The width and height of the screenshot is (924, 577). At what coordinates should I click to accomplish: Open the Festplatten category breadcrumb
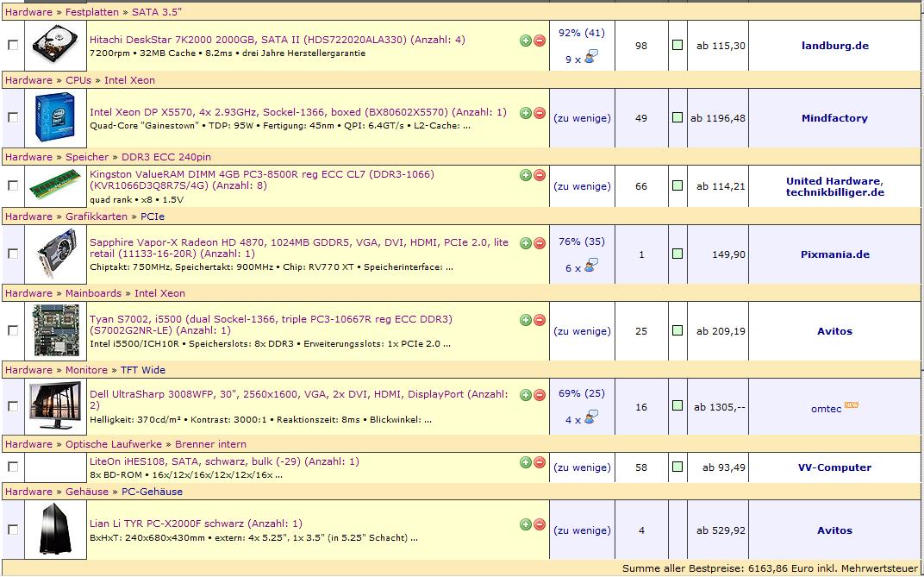(x=92, y=12)
